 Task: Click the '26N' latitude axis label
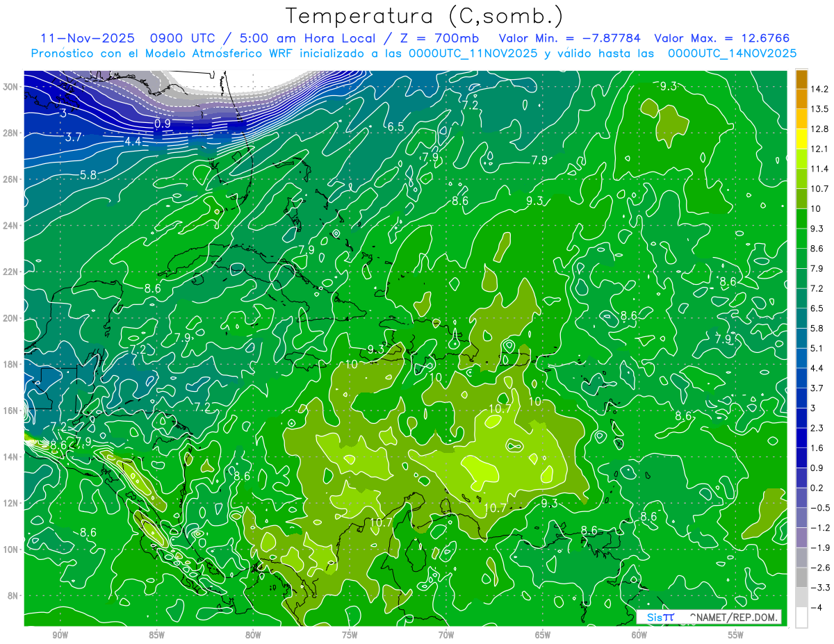[10, 179]
